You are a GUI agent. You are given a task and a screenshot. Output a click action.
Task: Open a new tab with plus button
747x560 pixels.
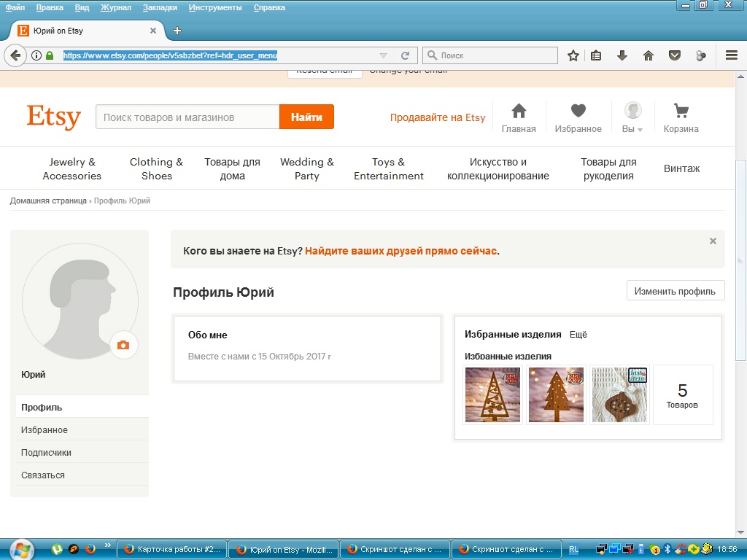pyautogui.click(x=177, y=31)
